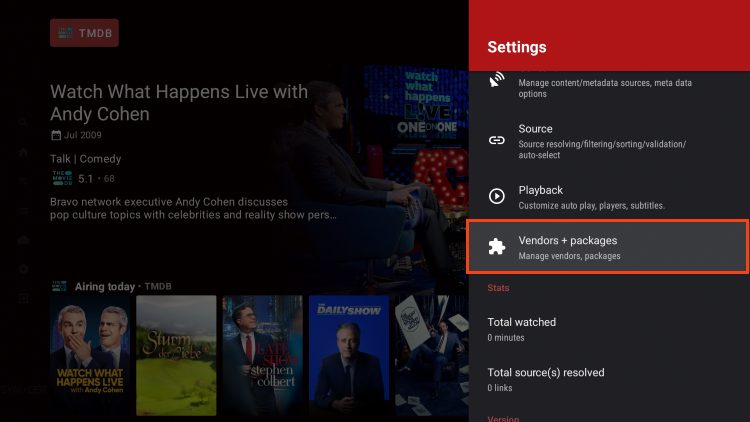Click the gear icon in the left sidebar
750x422 pixels.
23,269
